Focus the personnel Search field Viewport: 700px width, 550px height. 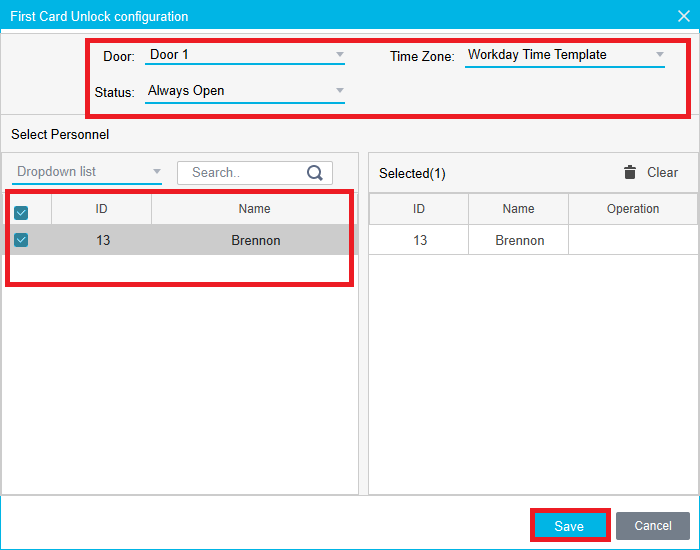245,173
